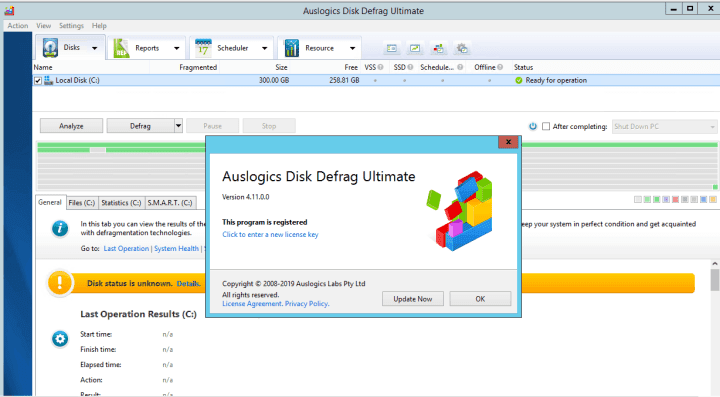Open the Privacy Policy link

(307, 304)
